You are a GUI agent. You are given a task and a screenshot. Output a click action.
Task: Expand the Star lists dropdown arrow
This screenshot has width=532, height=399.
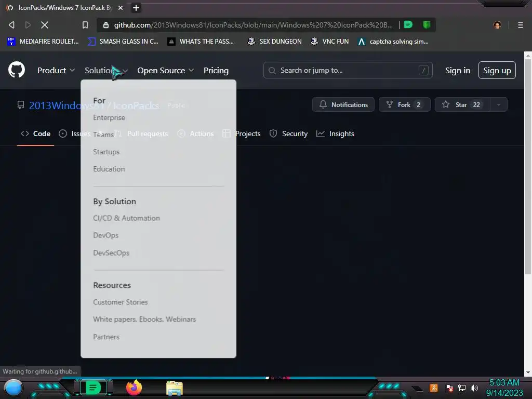pyautogui.click(x=498, y=104)
